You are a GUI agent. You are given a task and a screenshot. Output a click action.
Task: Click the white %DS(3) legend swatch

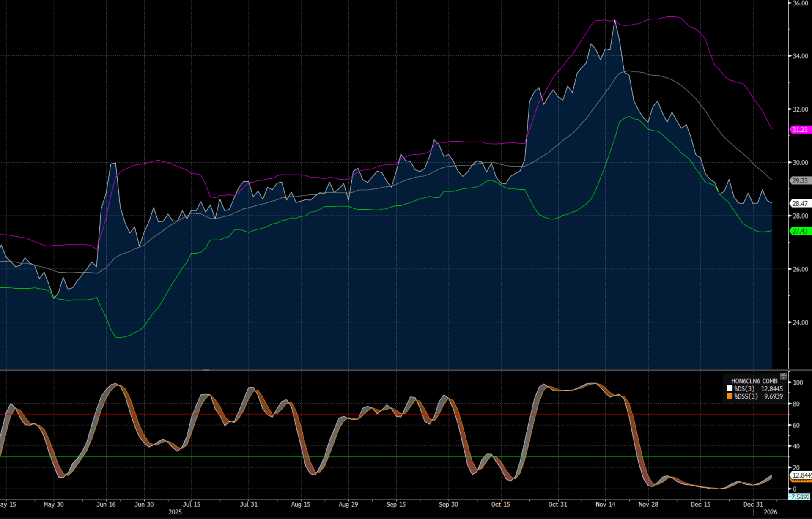pyautogui.click(x=730, y=388)
